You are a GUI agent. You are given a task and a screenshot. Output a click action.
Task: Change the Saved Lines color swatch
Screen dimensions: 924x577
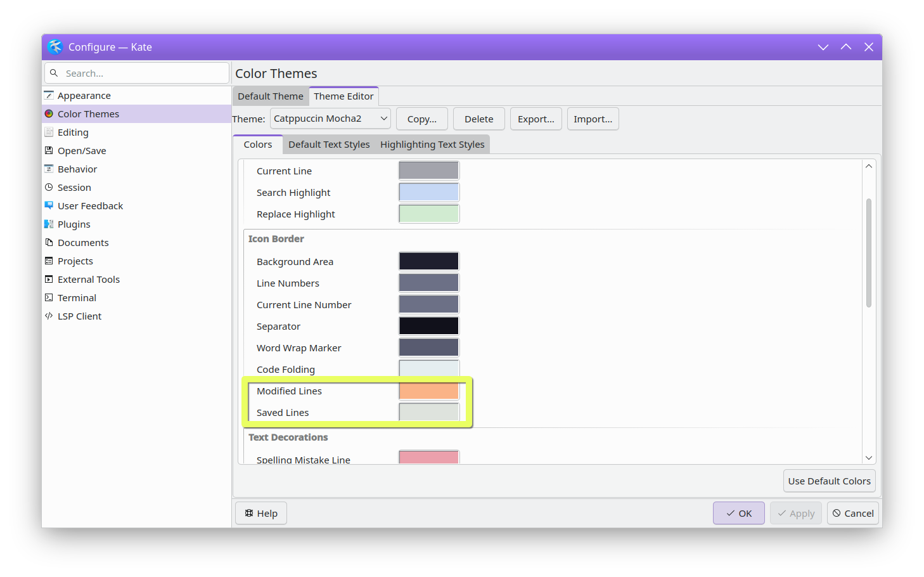429,412
